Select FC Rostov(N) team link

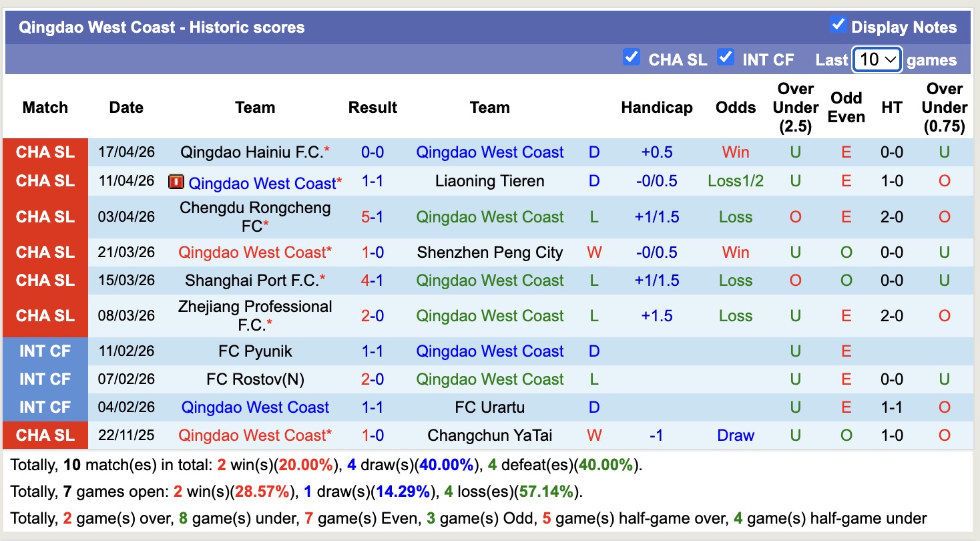click(255, 379)
